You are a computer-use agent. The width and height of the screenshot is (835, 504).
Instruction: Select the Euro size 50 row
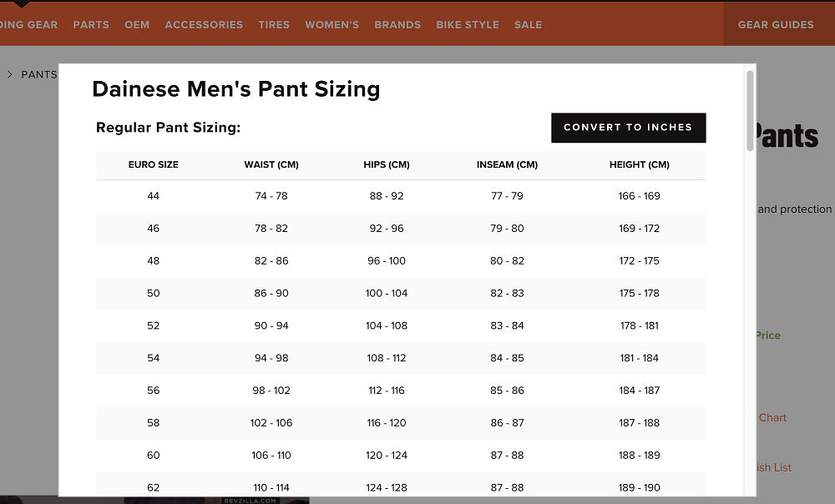tap(401, 294)
